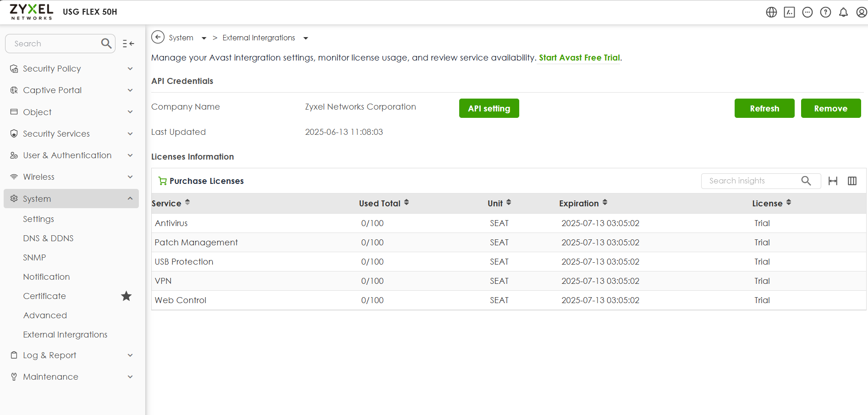Viewport: 868px width, 415px height.
Task: Open the CLI console icon in the header
Action: 789,12
